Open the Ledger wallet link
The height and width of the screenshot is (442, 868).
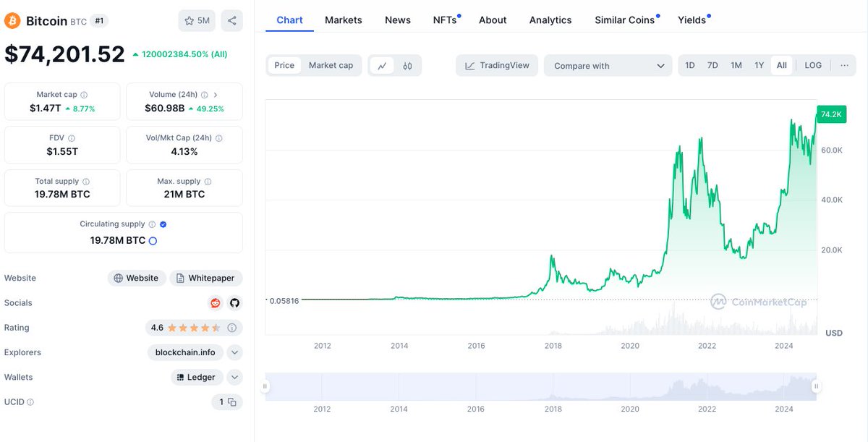coord(197,378)
